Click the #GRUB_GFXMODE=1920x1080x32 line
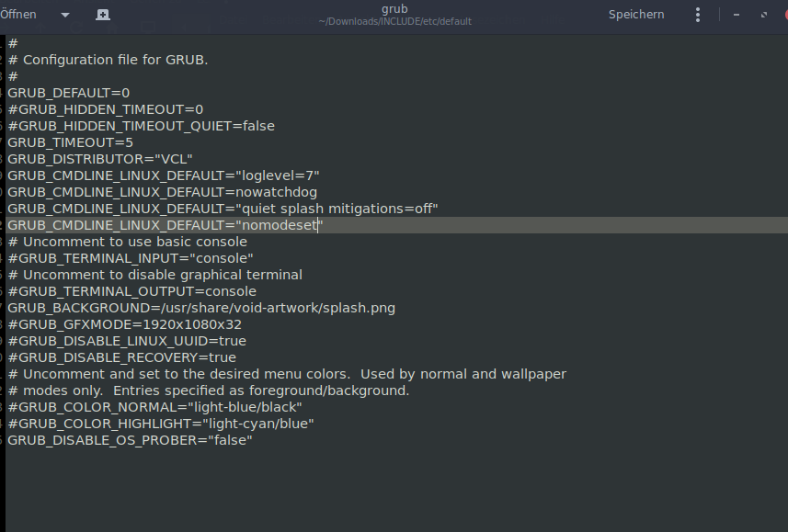 click(x=124, y=324)
